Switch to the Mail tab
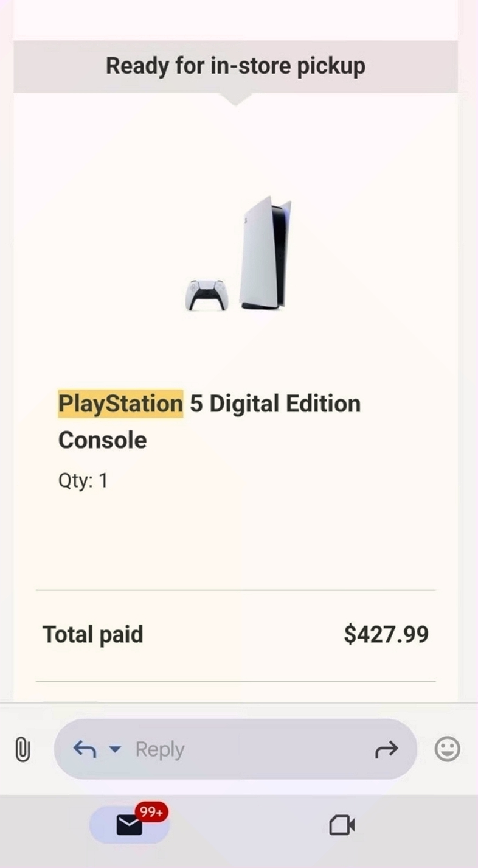This screenshot has height=868, width=478. pos(129,825)
